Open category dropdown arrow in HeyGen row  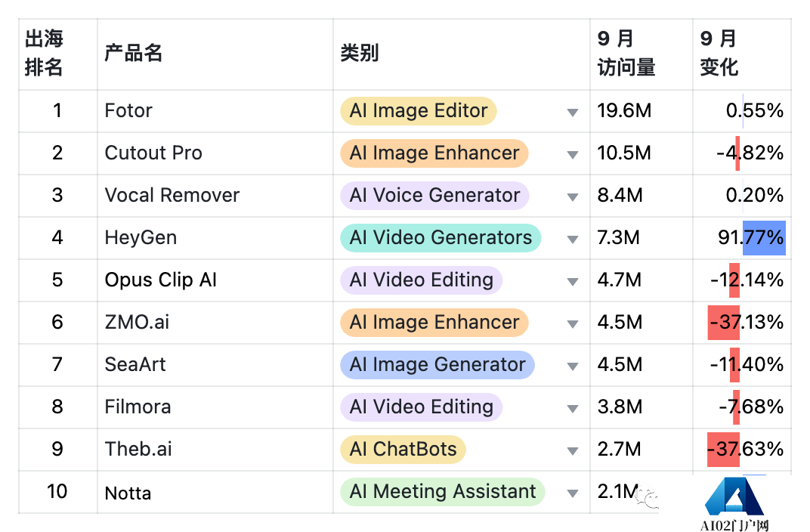tap(572, 239)
